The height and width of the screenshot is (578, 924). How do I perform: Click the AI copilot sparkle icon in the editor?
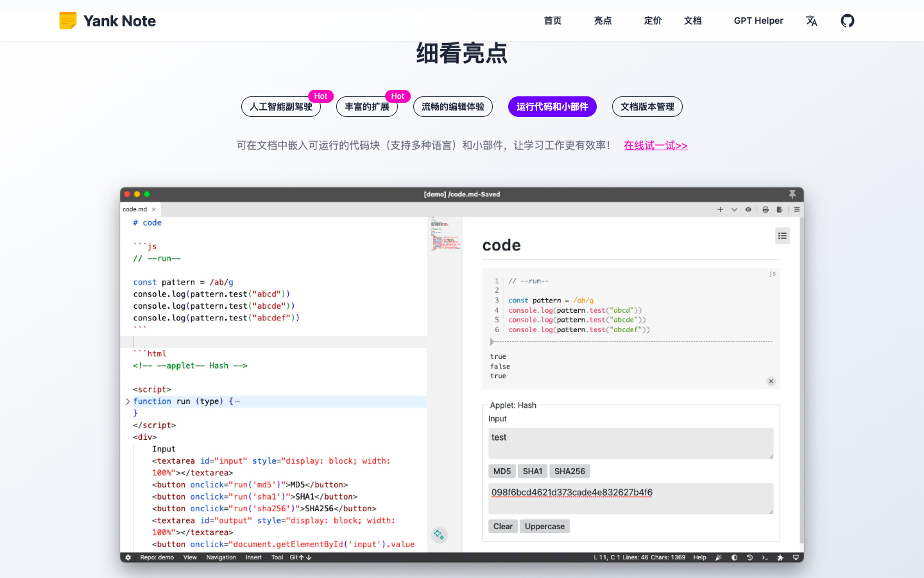439,534
